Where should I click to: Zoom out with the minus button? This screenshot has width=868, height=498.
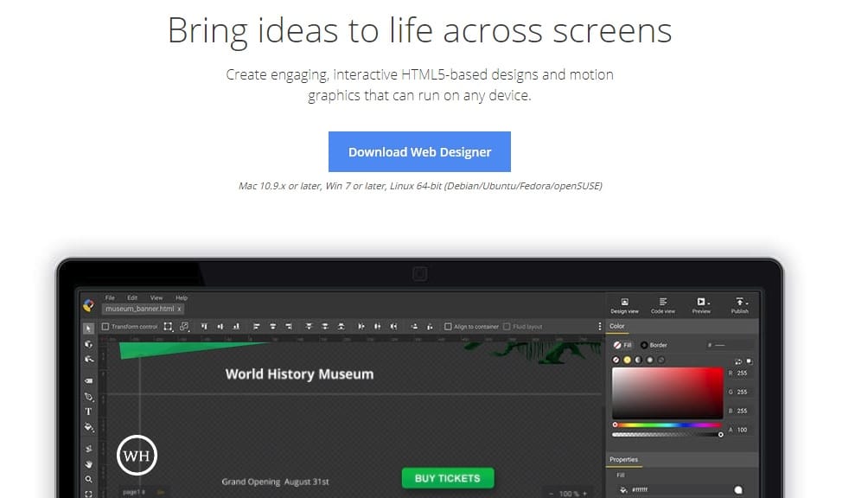(x=551, y=494)
